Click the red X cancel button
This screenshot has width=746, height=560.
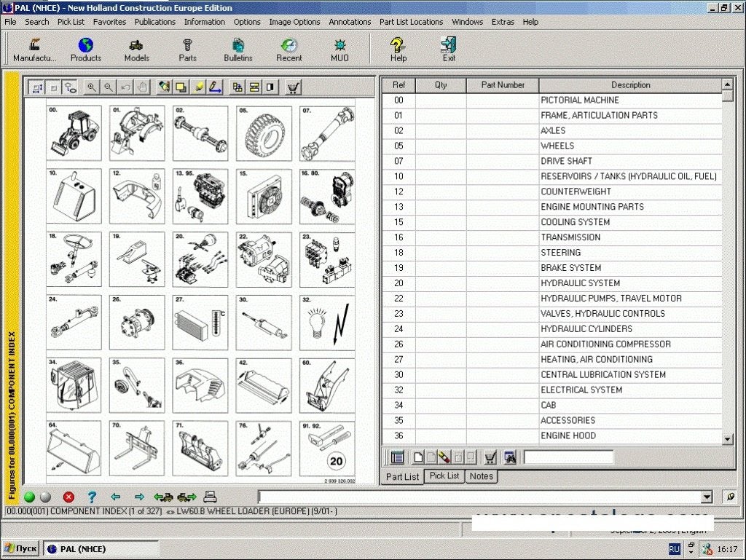coord(68,497)
